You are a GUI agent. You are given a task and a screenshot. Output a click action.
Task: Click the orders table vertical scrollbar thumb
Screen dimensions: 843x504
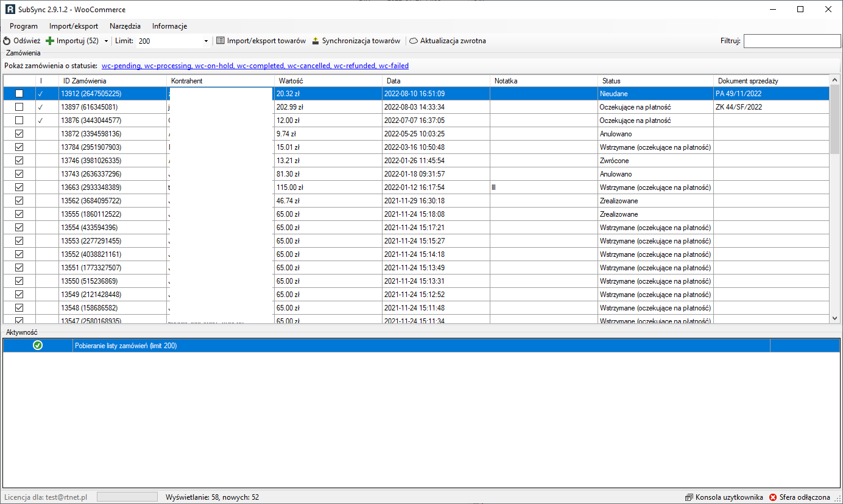coord(834,119)
